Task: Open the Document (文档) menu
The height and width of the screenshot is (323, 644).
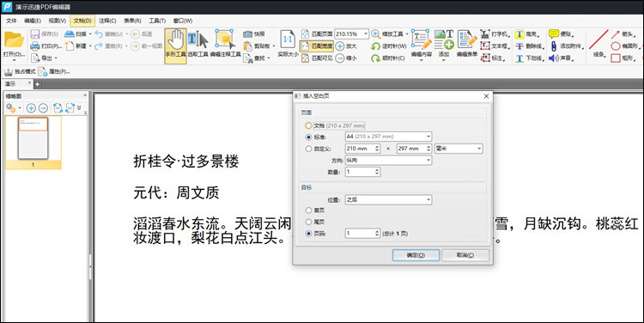Action: point(82,21)
